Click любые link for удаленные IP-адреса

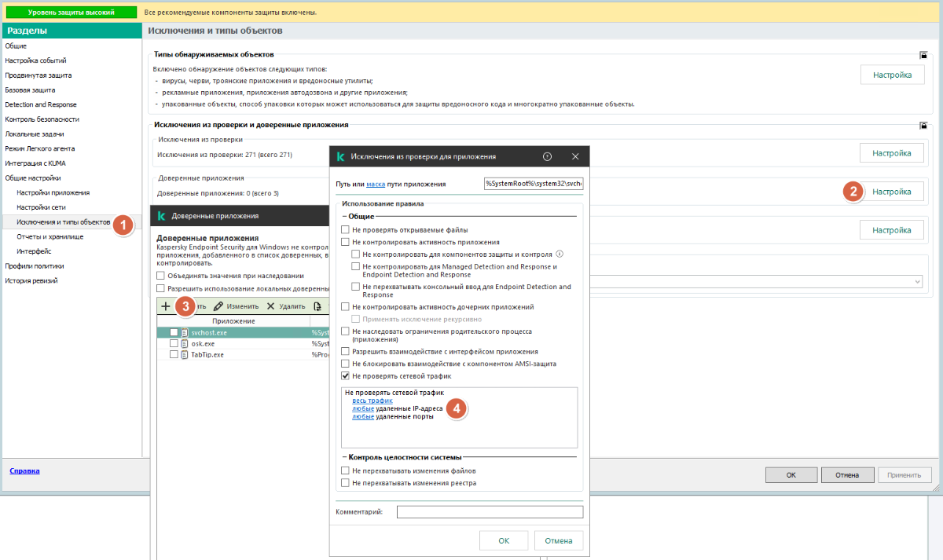363,408
